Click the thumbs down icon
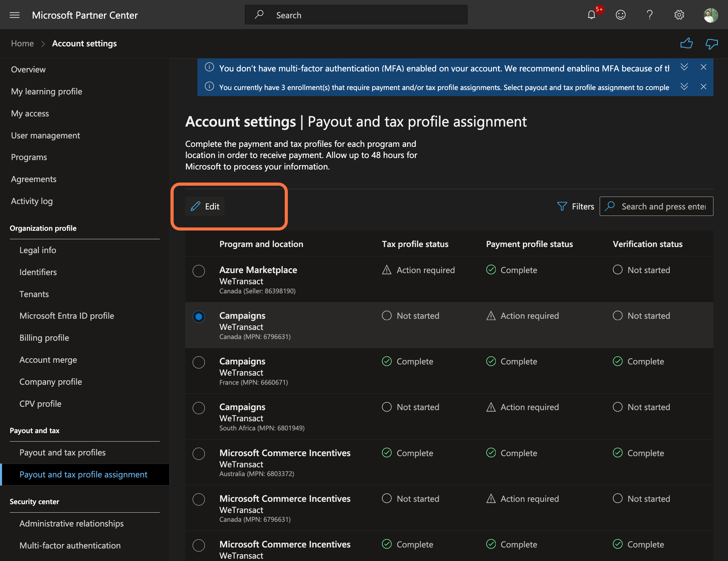Viewport: 728px width, 561px height. (x=711, y=44)
